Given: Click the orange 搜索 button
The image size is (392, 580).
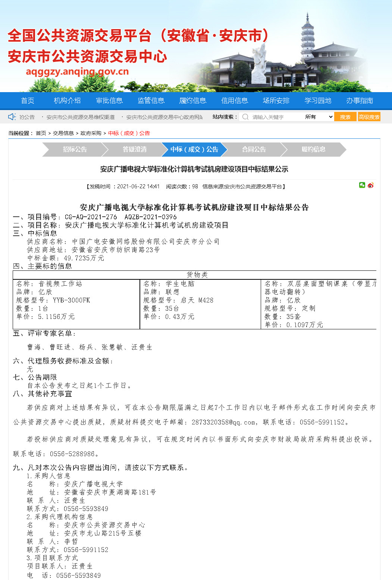Looking at the screenshot, I should point(345,117).
